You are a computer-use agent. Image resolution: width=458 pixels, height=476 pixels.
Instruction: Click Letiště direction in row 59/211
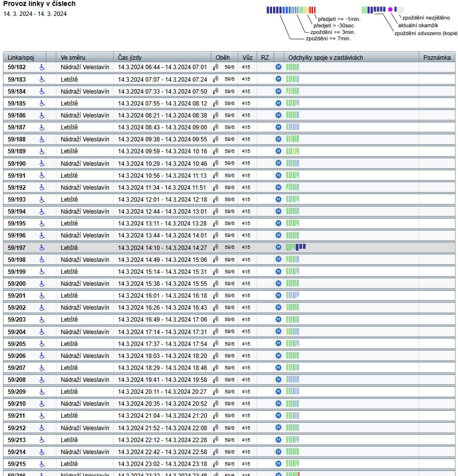(x=69, y=416)
